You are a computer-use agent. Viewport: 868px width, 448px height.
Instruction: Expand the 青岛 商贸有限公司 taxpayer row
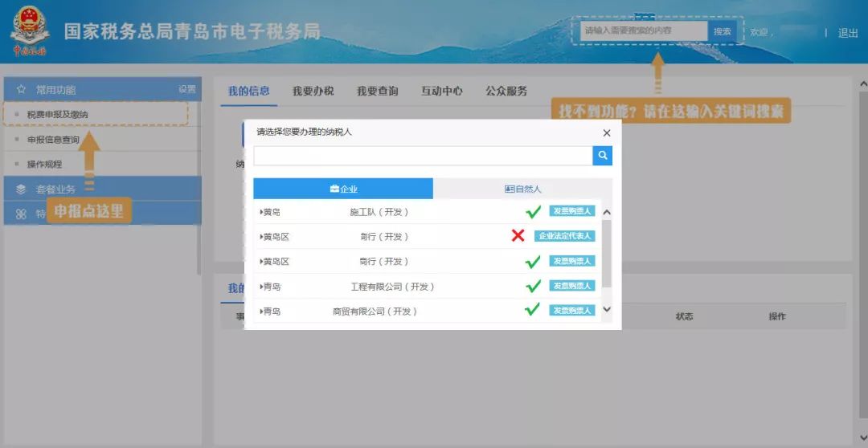[262, 312]
